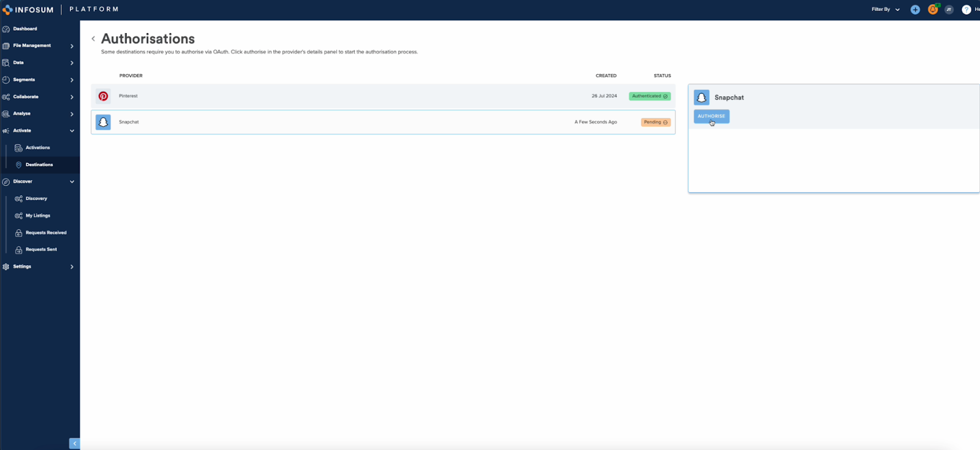Screen dimensions: 980x450
Task: Open Dashboard from the sidebar
Action: click(25, 29)
